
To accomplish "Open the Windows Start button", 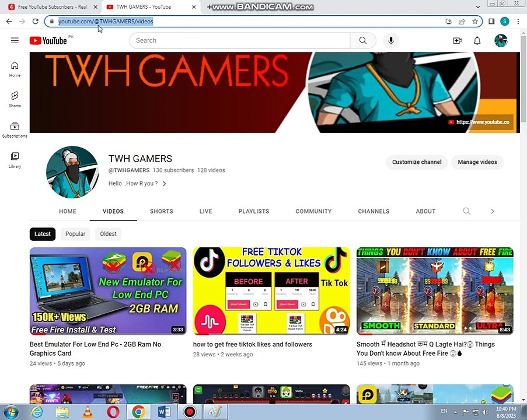I will (12, 412).
